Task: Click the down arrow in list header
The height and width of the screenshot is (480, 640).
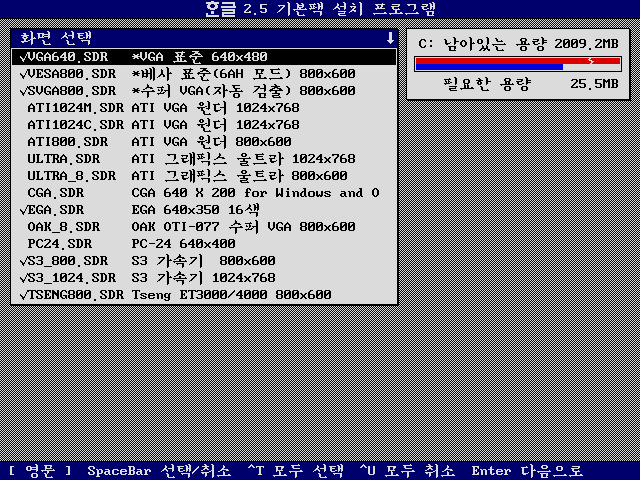Action: pyautogui.click(x=390, y=38)
